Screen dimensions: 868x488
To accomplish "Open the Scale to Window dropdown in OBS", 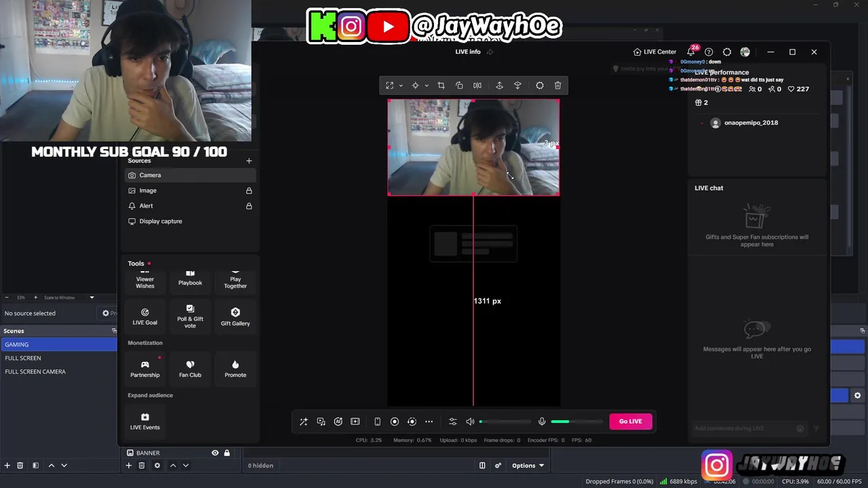I will (69, 298).
